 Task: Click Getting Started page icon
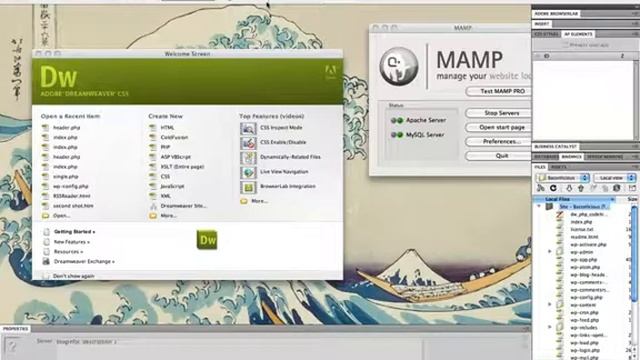click(47, 232)
